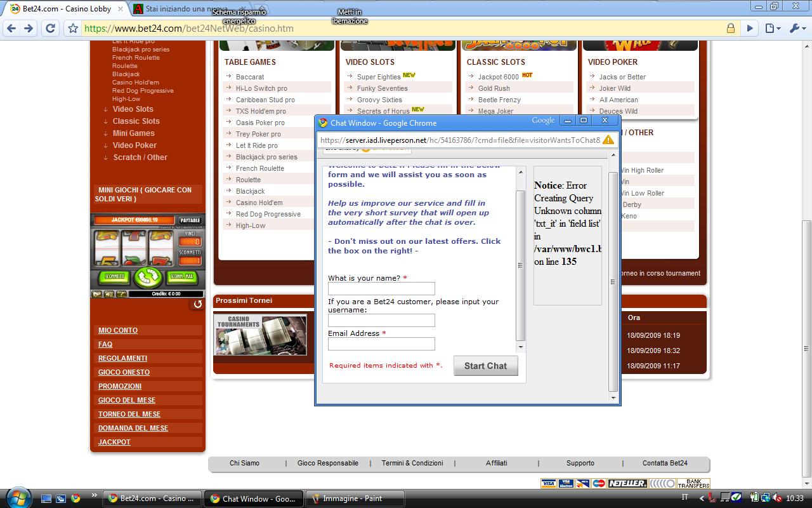Screen dimensions: 812x508
Task: Click the muted volume tray icon
Action: coord(778,498)
